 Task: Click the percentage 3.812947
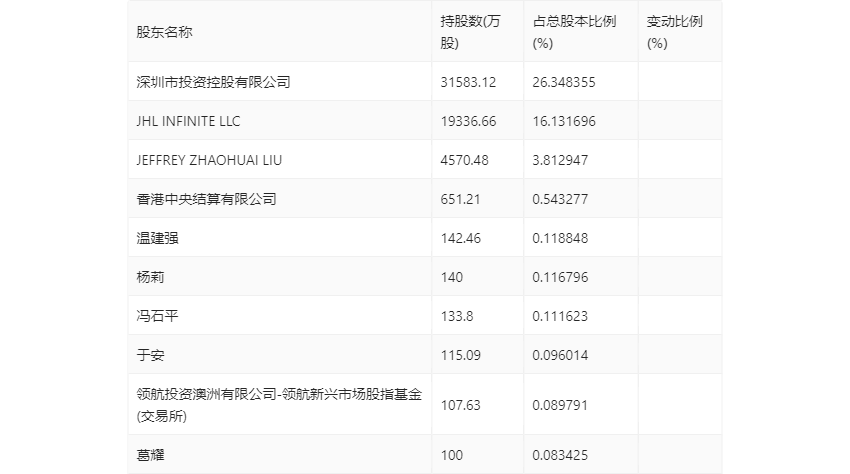560,160
